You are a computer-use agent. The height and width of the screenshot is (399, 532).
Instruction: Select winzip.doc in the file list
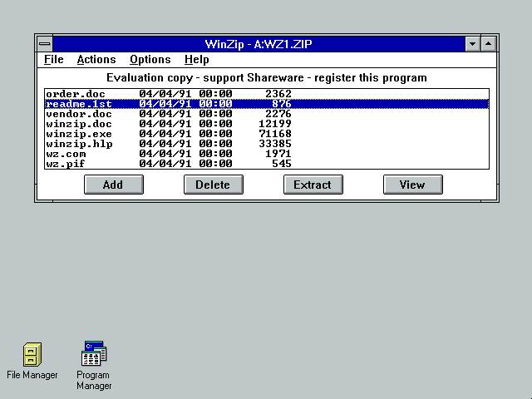pos(267,124)
